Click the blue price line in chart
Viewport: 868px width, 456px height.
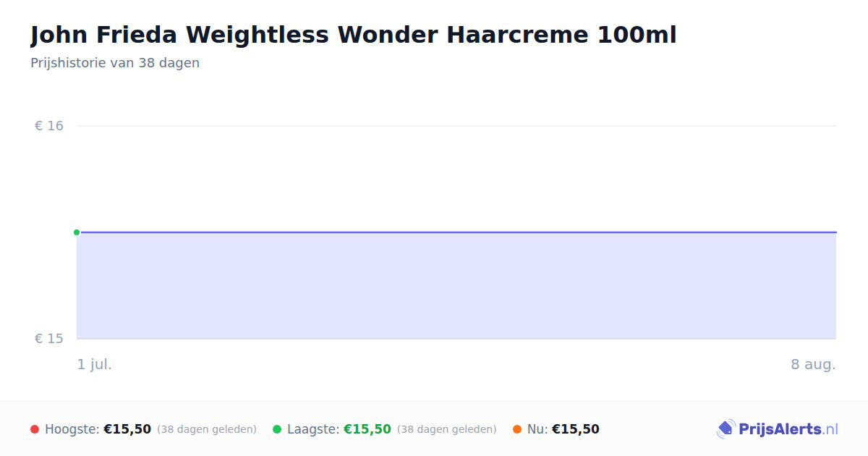(x=456, y=232)
